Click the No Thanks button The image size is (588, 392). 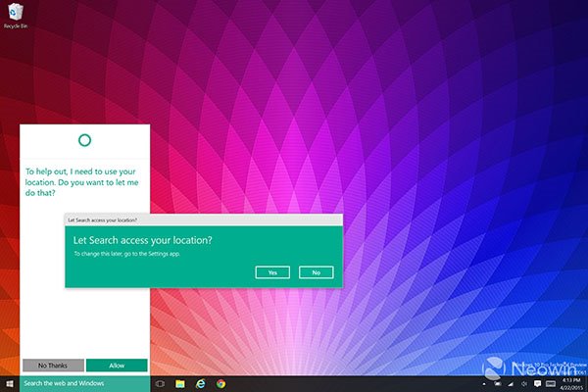[x=53, y=366]
